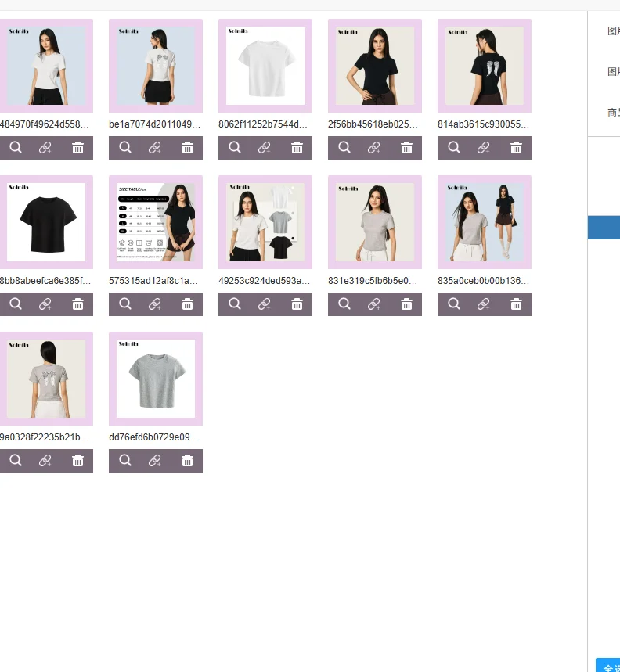Delete image be1a7074d2011049
The height and width of the screenshot is (672, 620).
pyautogui.click(x=187, y=148)
